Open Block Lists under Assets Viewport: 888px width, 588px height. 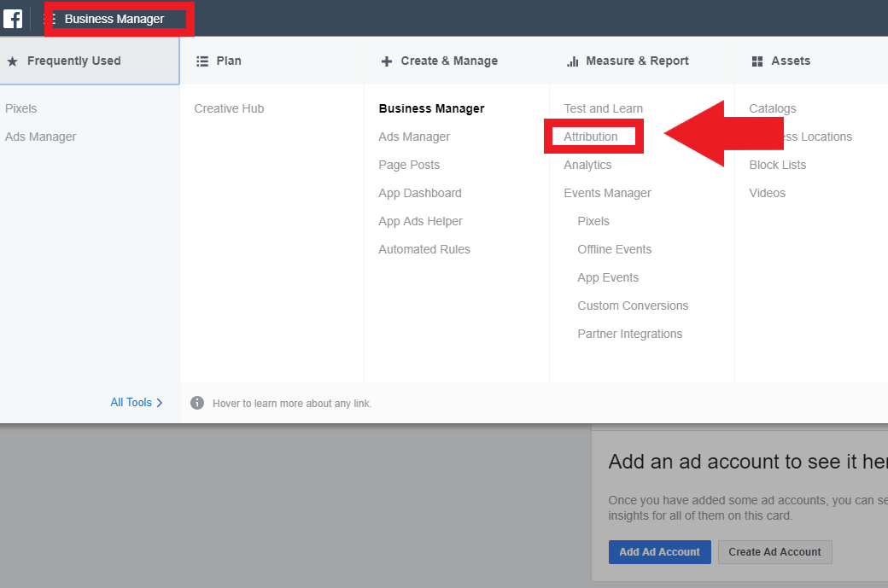(778, 165)
